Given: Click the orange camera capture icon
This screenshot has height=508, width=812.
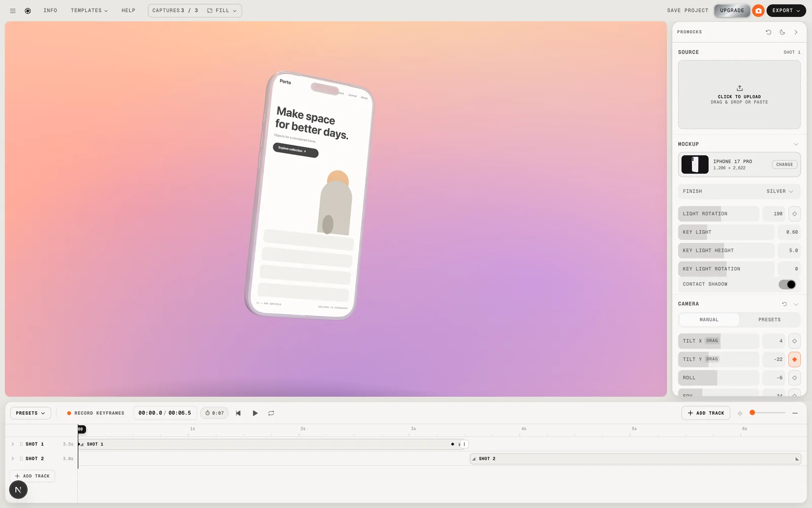Looking at the screenshot, I should pos(758,11).
